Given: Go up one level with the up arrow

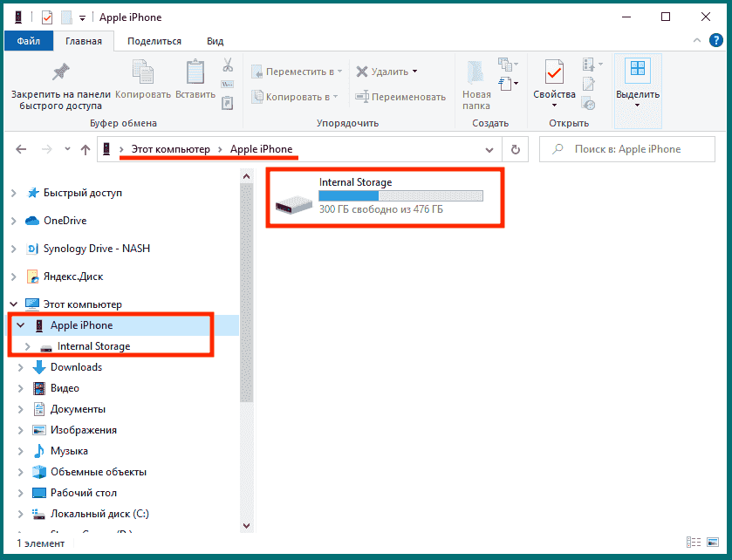Looking at the screenshot, I should [x=86, y=149].
